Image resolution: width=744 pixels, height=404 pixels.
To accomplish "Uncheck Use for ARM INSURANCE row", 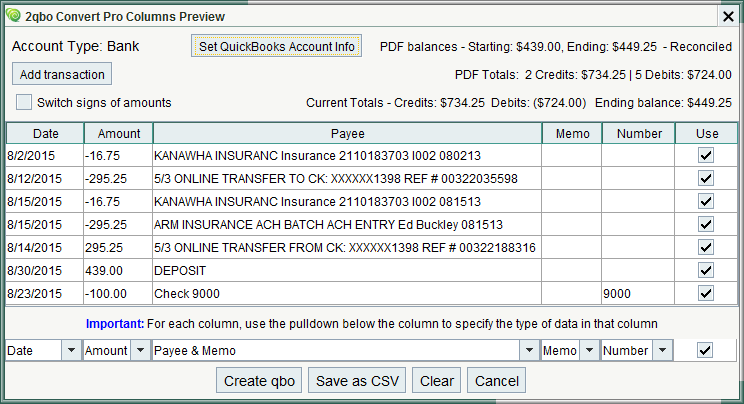I will pyautogui.click(x=706, y=224).
